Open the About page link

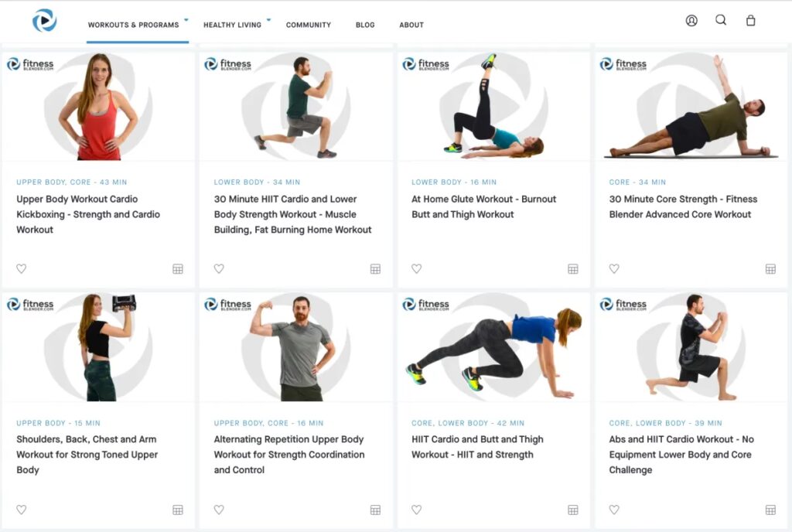[x=411, y=25]
